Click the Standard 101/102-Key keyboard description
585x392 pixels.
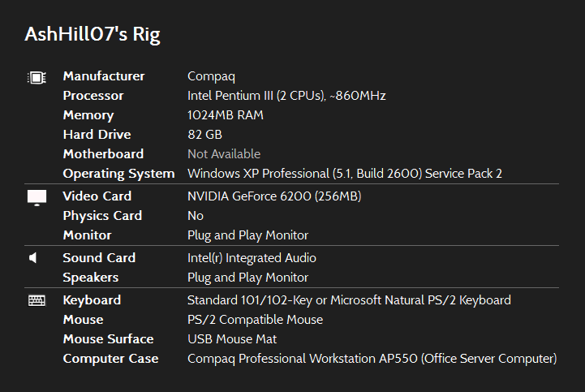click(x=349, y=300)
